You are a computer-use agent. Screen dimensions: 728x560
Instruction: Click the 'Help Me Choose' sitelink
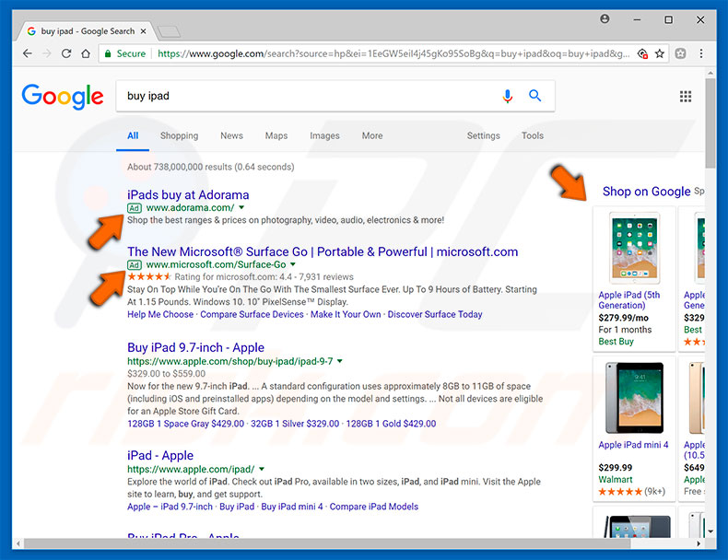click(160, 314)
